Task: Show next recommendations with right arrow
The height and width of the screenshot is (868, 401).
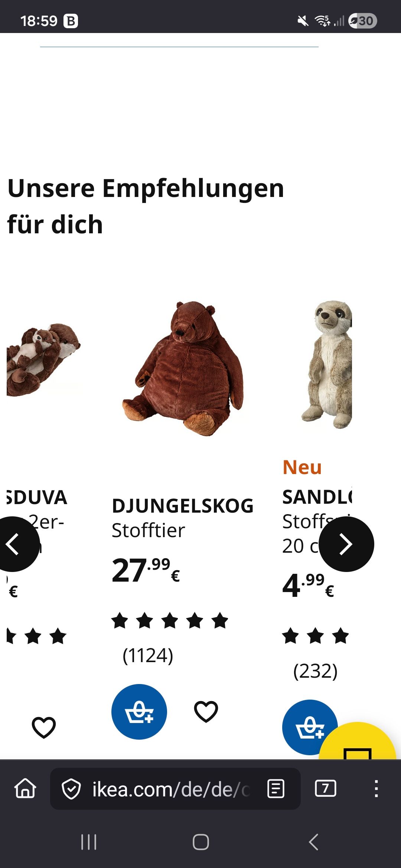Action: click(x=346, y=544)
